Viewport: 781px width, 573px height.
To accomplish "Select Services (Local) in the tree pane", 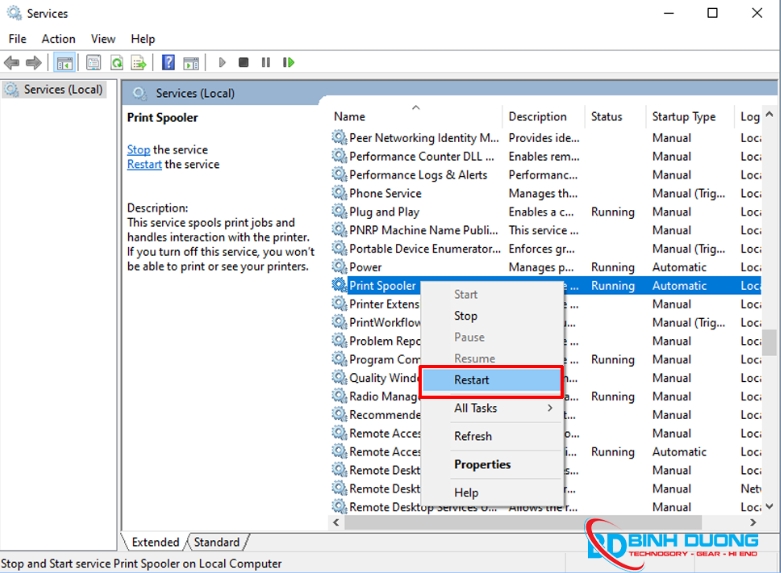I will pos(62,90).
